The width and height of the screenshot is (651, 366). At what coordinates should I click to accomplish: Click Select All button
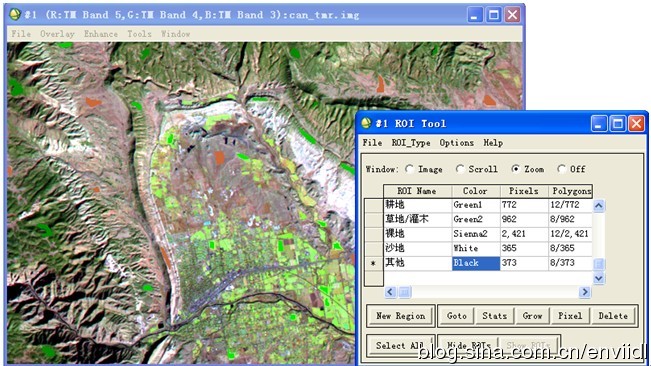point(400,345)
